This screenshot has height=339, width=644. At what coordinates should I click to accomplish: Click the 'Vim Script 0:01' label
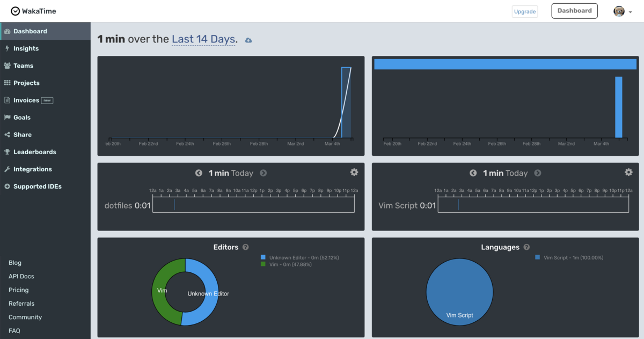(407, 205)
